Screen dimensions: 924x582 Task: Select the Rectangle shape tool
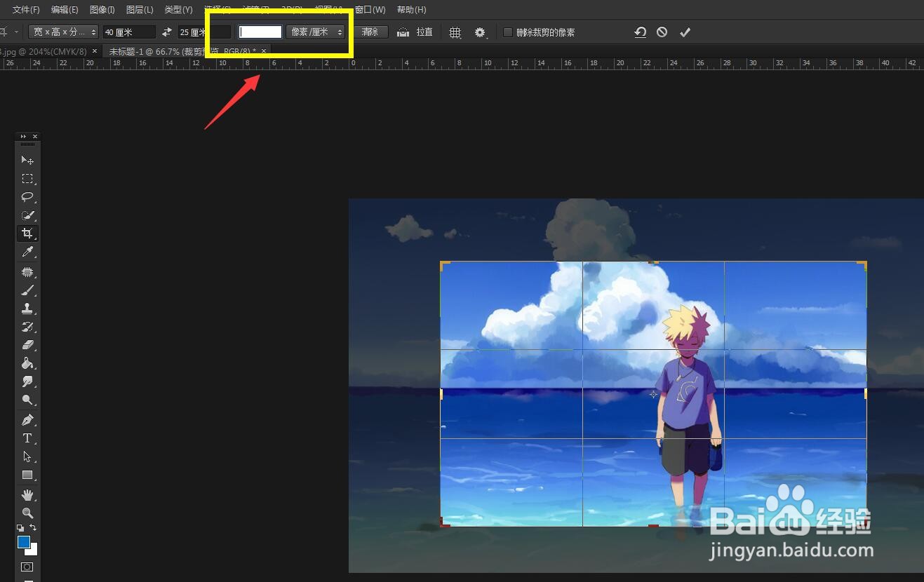coord(27,475)
